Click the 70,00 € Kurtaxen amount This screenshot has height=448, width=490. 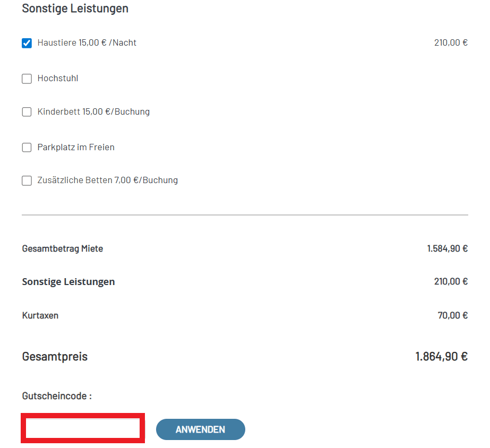452,315
